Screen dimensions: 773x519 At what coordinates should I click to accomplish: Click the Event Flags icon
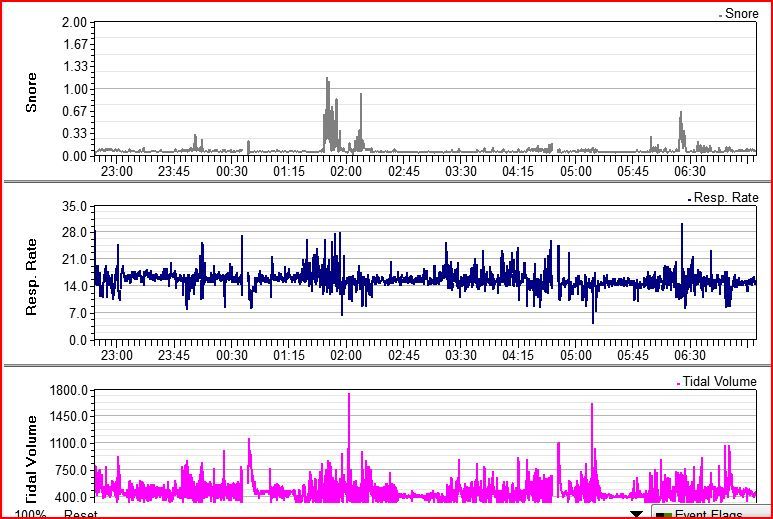(x=663, y=514)
